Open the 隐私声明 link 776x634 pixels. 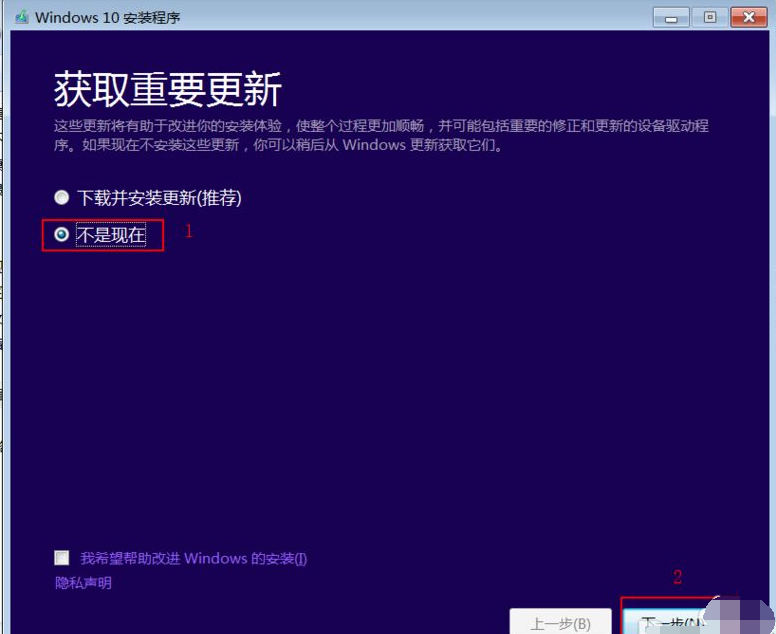tap(83, 583)
